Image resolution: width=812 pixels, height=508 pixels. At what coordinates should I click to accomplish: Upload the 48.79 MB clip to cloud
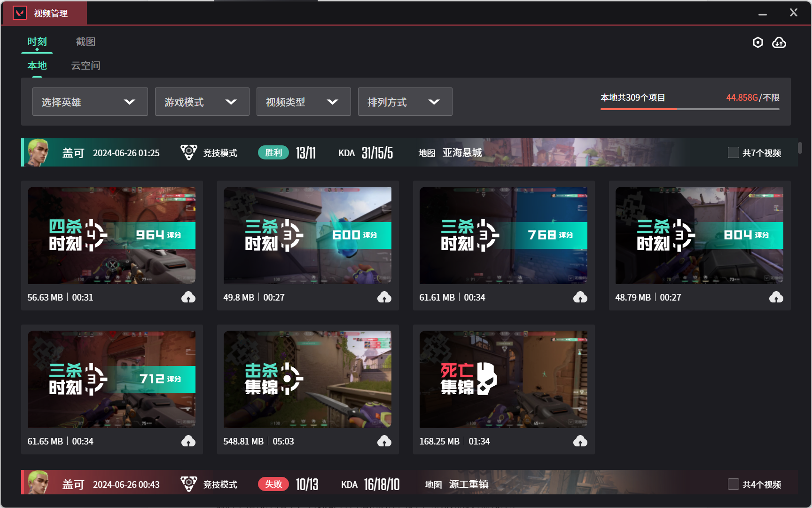coord(776,297)
